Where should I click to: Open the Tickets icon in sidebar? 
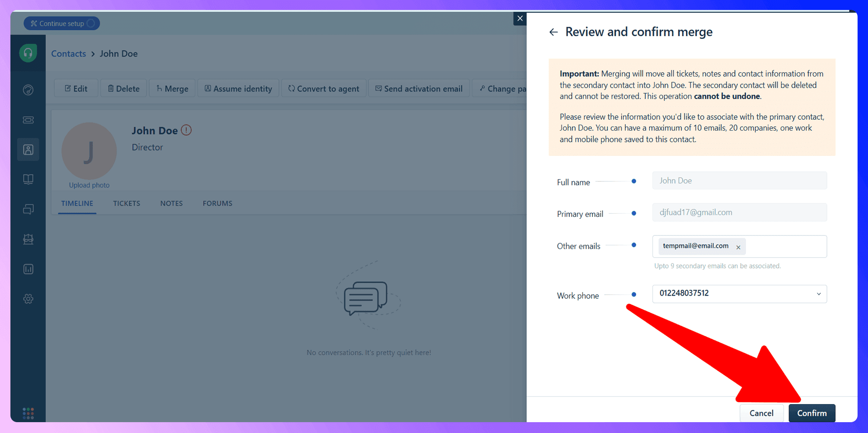[x=28, y=120]
